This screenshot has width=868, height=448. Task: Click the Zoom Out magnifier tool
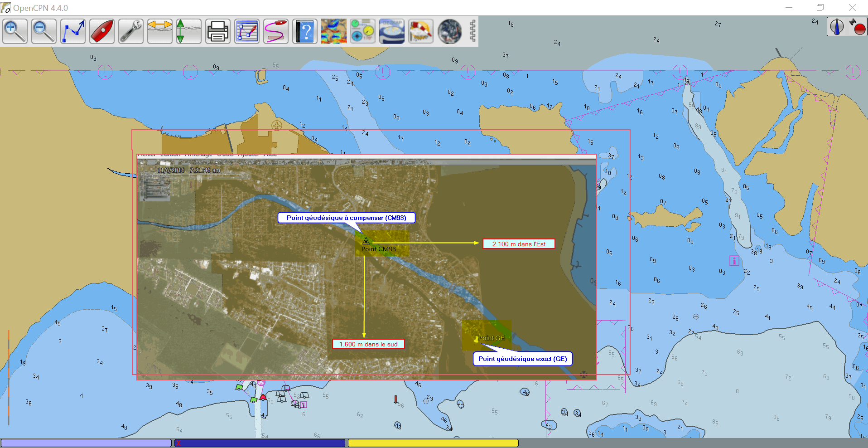[44, 31]
